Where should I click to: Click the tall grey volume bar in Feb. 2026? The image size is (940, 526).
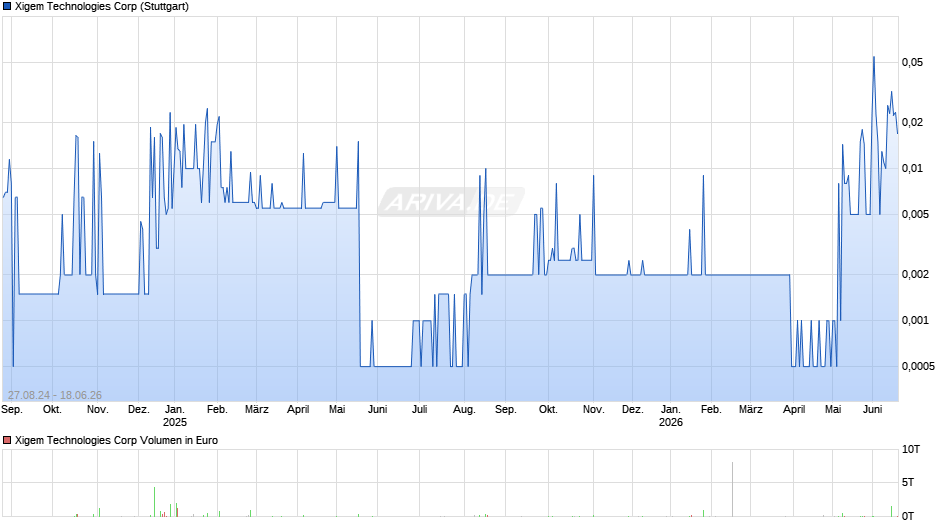click(x=732, y=489)
